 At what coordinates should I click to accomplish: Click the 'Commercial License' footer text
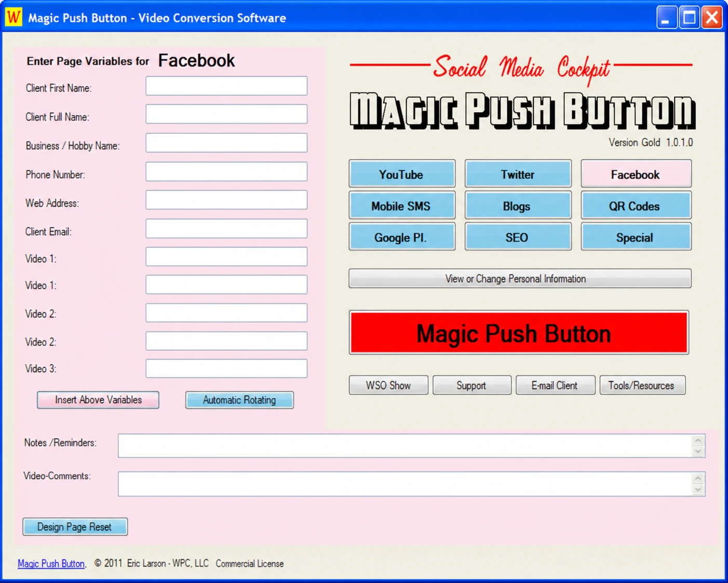(250, 564)
